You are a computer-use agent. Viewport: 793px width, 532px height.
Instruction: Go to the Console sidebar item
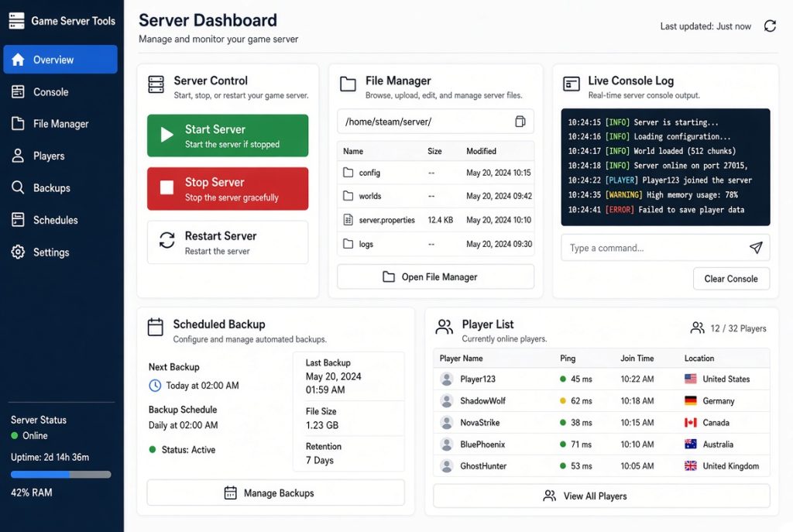(x=60, y=91)
